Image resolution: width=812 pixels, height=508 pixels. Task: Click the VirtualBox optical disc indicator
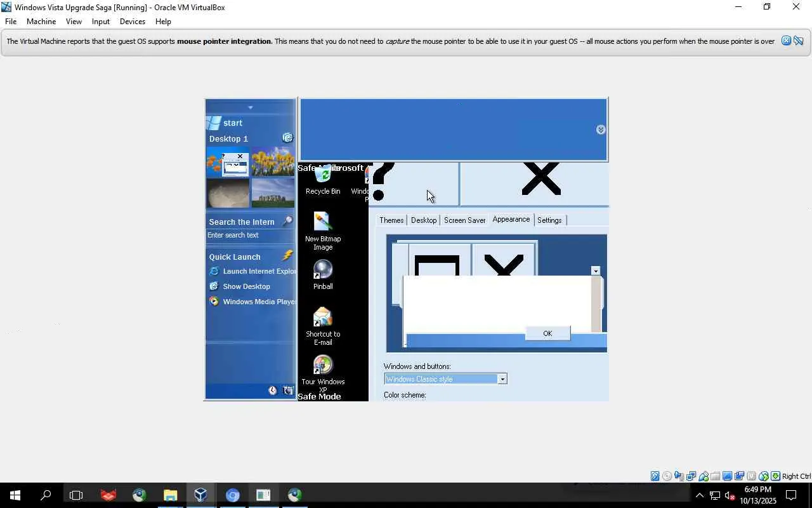(667, 476)
